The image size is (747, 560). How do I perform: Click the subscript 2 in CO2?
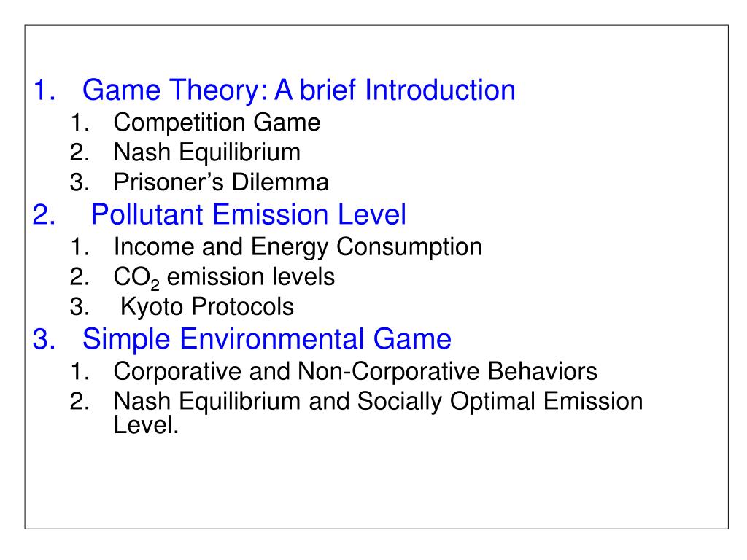click(155, 285)
